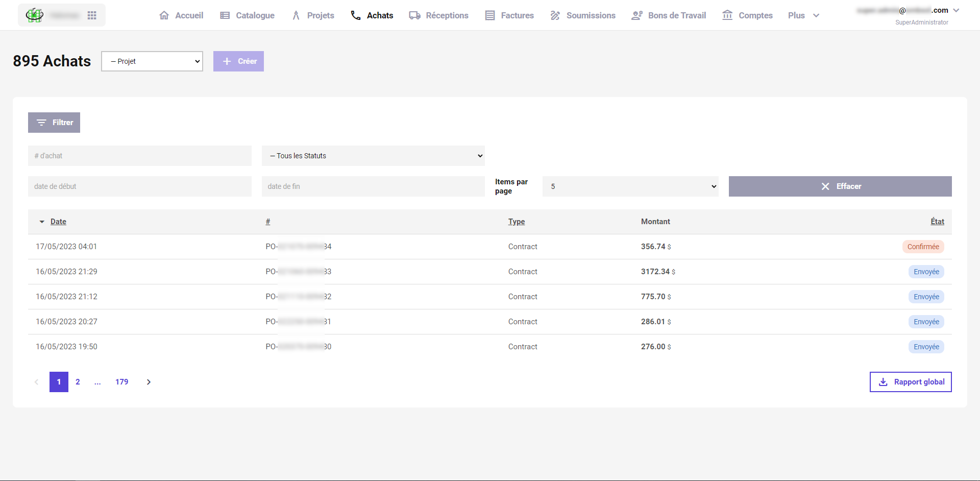Click the Soumissions pen icon
Screen dimensions: 980x481
pos(555,15)
